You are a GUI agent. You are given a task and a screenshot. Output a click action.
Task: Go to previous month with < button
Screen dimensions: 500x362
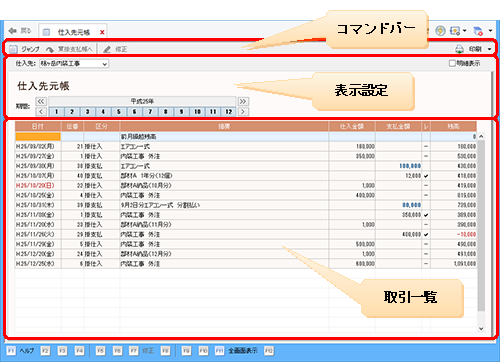point(41,112)
